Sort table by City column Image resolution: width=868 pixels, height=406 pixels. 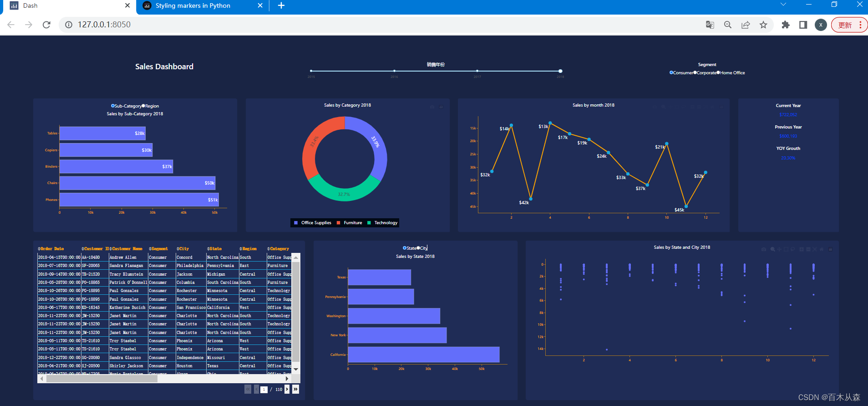178,249
